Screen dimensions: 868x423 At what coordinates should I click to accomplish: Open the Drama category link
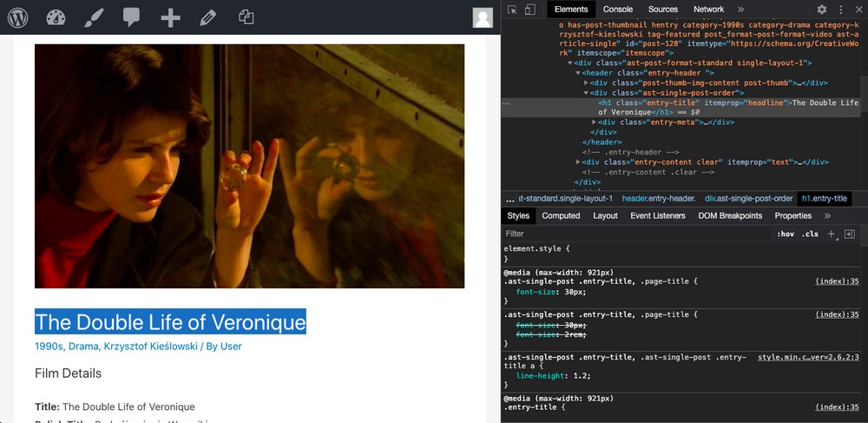point(84,347)
